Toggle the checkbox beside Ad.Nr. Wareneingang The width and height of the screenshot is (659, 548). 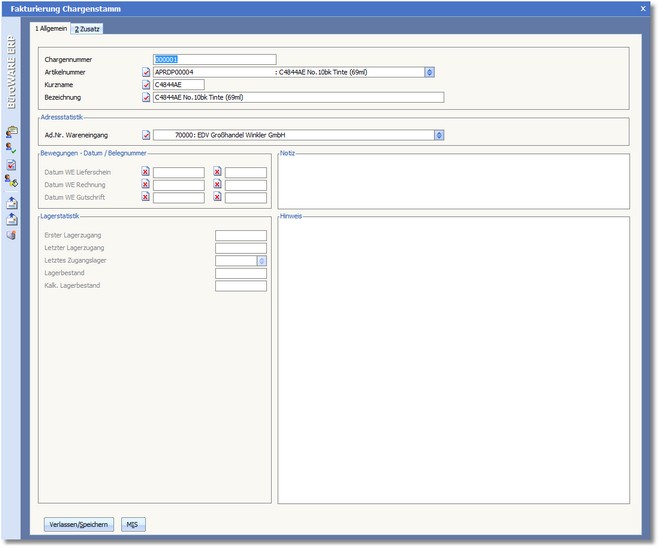146,134
